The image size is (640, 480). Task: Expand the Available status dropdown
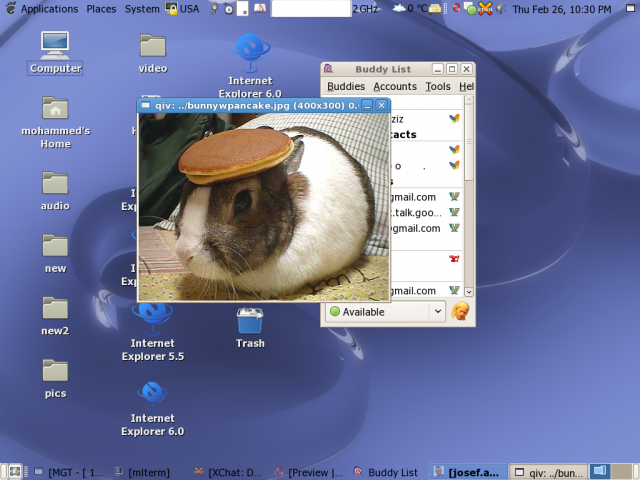[438, 311]
